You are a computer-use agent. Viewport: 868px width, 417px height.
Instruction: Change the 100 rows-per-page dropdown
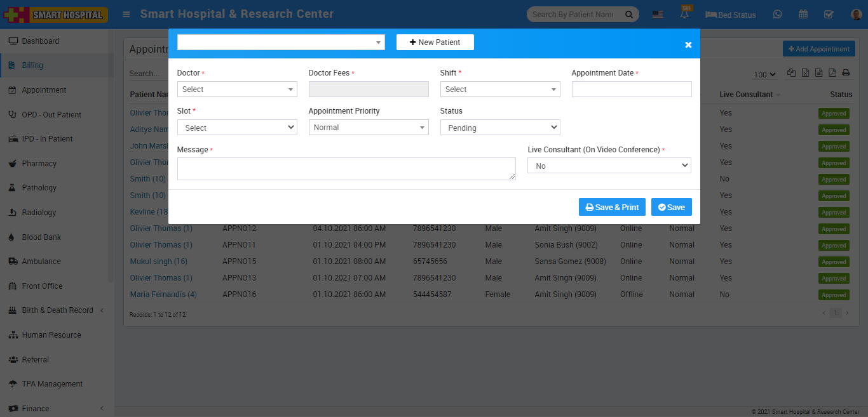pos(765,74)
